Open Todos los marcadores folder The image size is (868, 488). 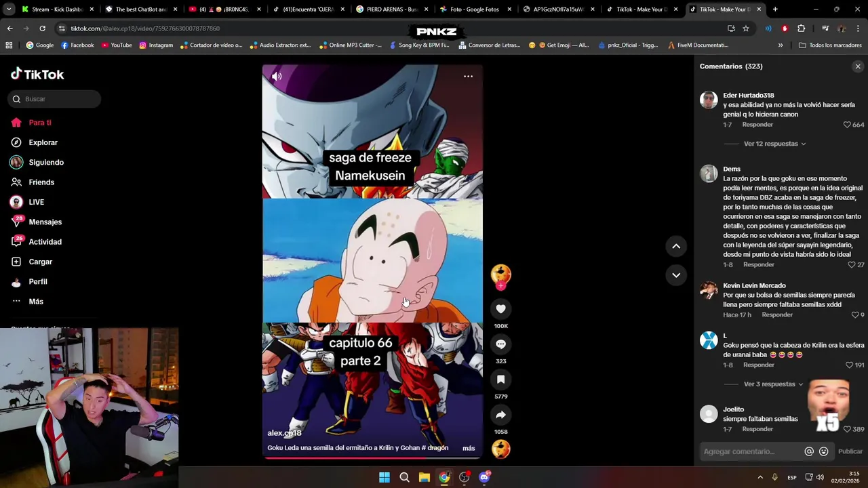(x=829, y=45)
